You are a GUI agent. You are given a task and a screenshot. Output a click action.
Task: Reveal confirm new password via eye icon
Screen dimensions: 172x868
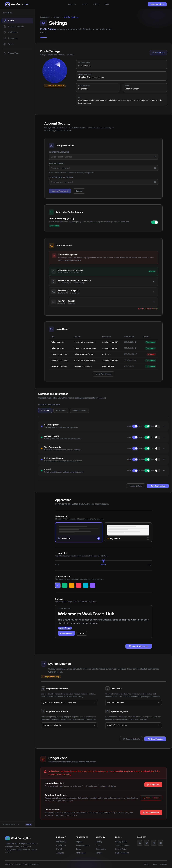[155, 182]
